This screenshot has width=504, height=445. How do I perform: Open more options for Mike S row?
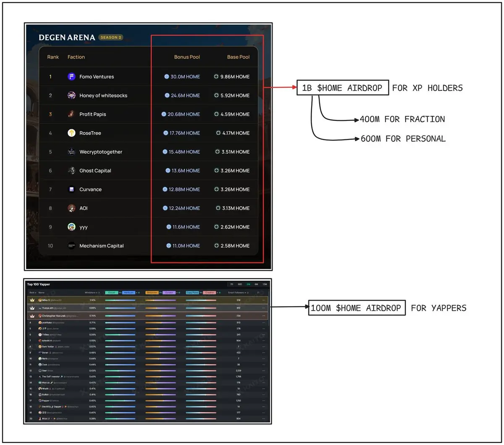point(264,300)
